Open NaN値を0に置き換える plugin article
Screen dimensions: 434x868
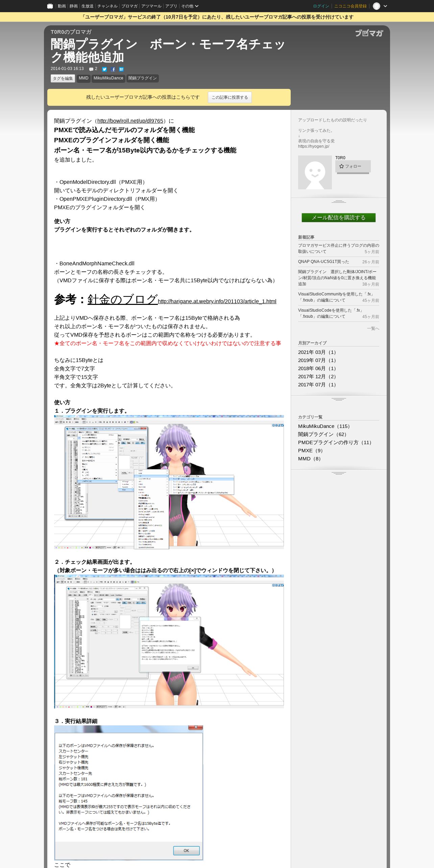[337, 278]
